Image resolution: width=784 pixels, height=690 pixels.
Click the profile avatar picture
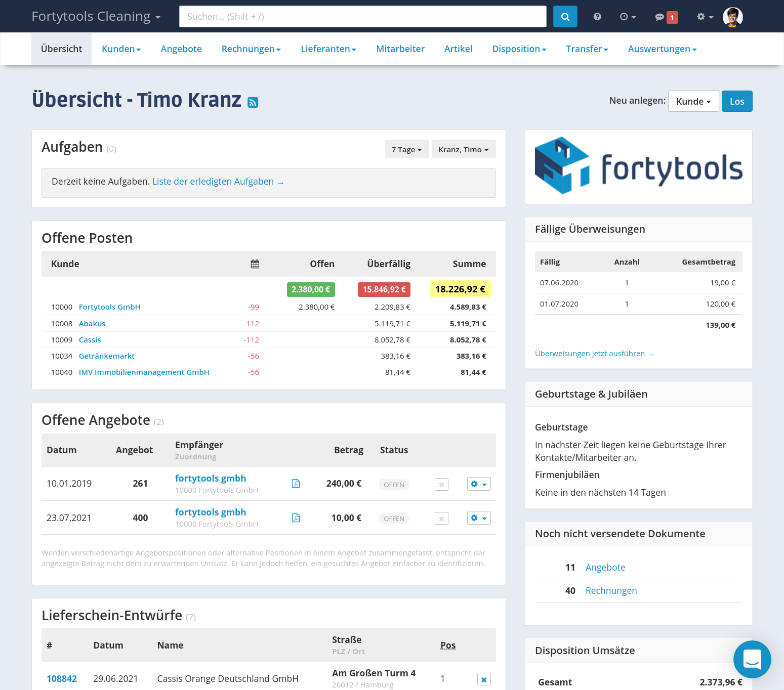coord(732,16)
